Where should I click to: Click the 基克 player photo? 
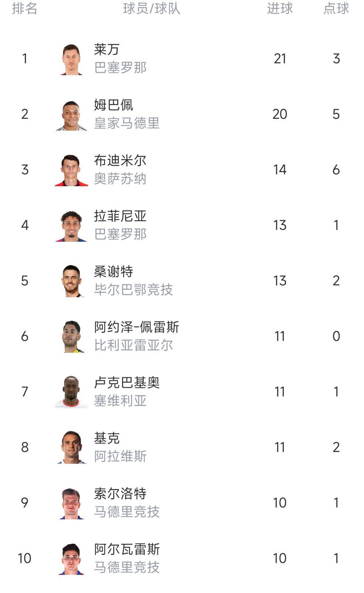coord(71,448)
